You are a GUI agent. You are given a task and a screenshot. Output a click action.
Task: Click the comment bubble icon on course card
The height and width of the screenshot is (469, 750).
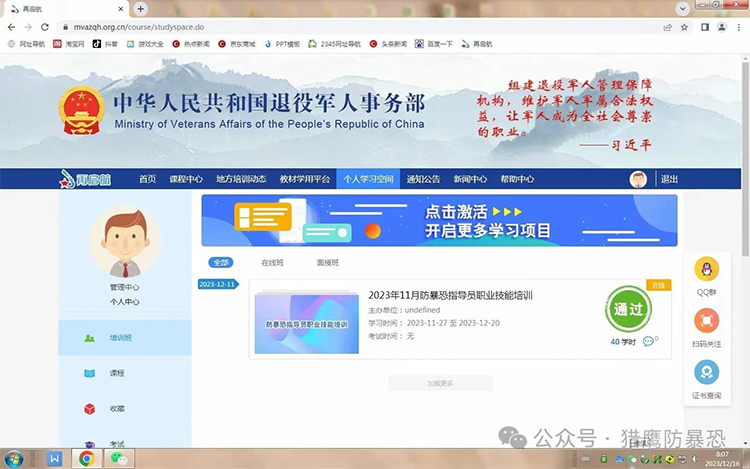(x=648, y=341)
